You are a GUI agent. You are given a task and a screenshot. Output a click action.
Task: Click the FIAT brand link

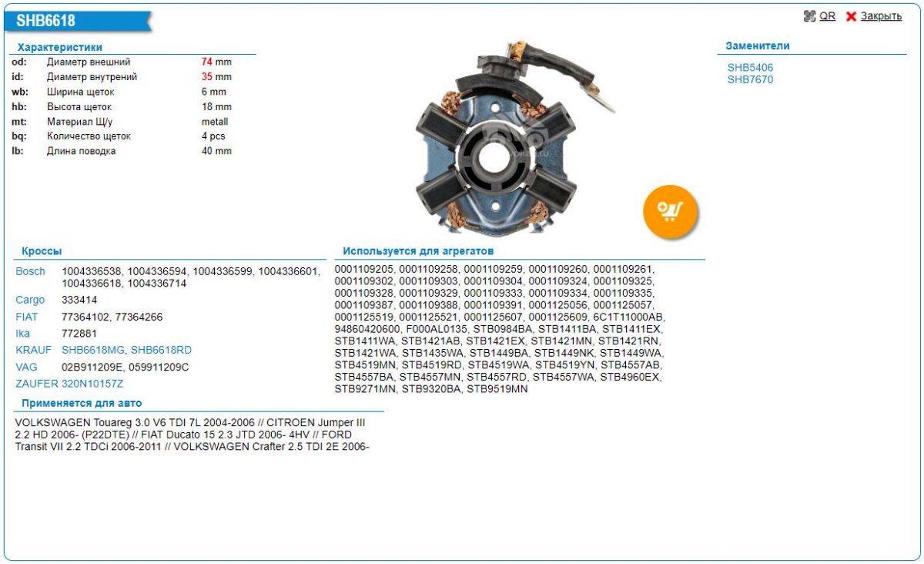pyautogui.click(x=26, y=317)
